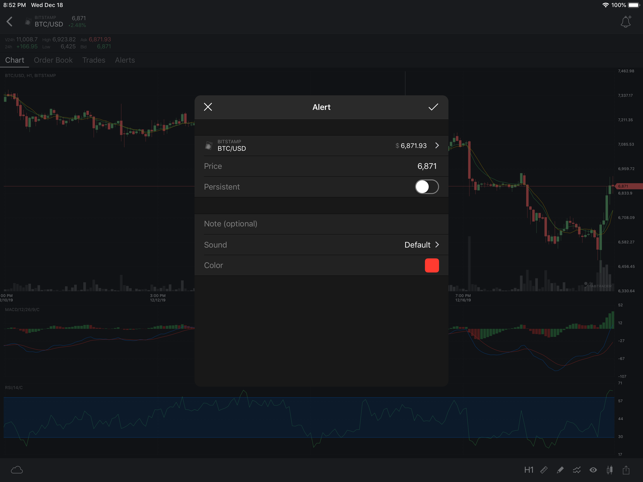This screenshot has height=482, width=643.
Task: Toggle the Persistent switch
Action: point(426,187)
